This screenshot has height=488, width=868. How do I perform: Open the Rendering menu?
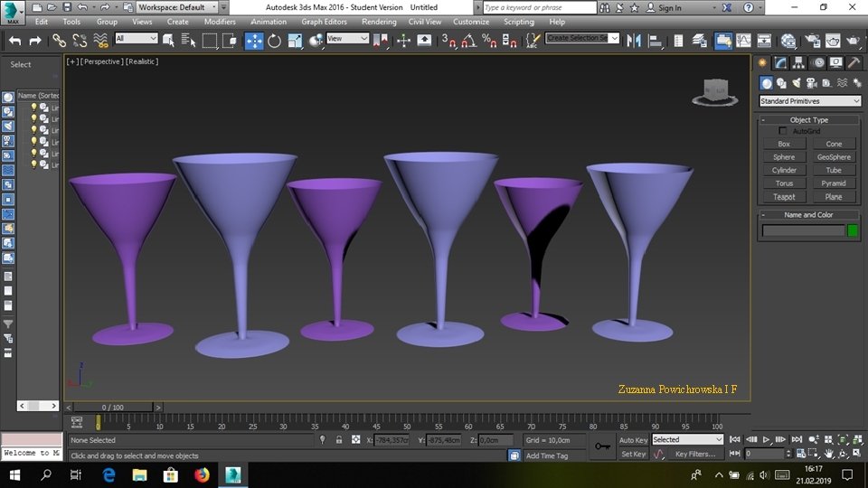tap(379, 22)
